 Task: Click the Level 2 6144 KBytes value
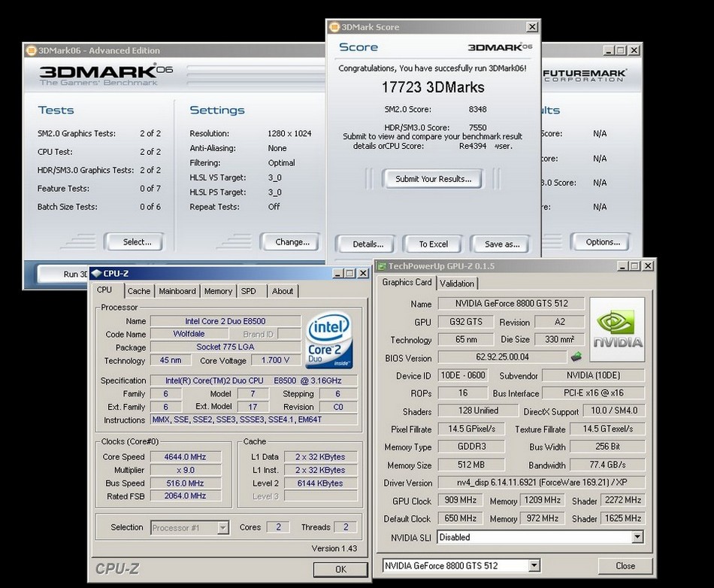tap(320, 483)
